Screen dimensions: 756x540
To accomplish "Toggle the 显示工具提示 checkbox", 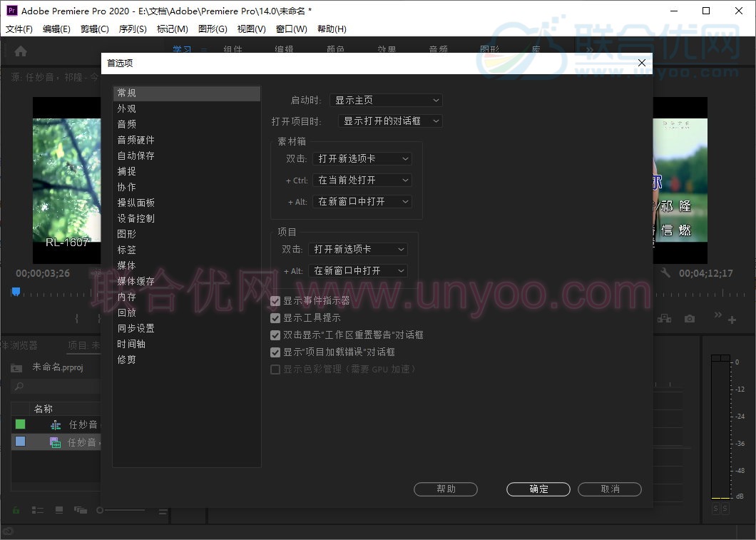I will 275,318.
